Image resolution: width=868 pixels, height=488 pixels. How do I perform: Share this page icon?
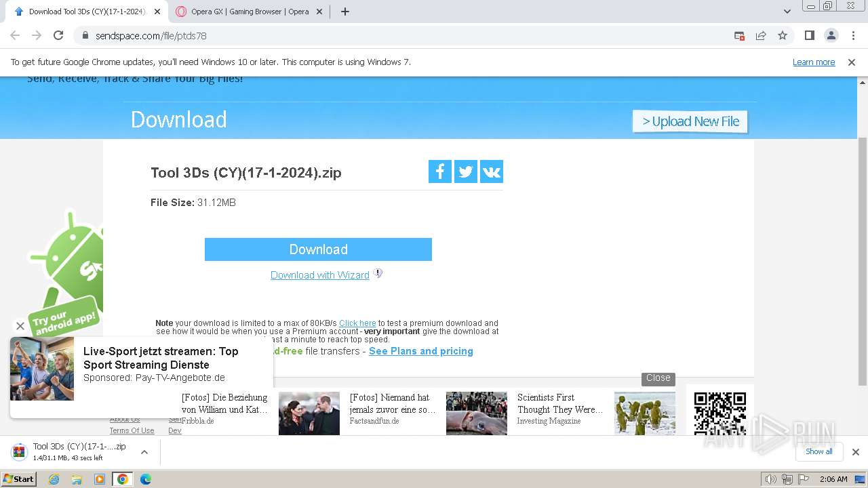point(761,35)
